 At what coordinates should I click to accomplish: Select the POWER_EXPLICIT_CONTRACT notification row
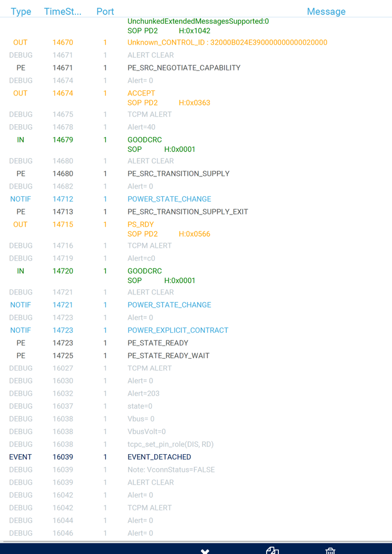point(196,330)
